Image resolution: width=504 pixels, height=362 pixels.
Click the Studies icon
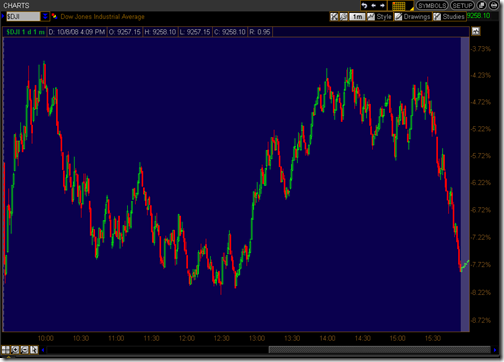pos(437,16)
